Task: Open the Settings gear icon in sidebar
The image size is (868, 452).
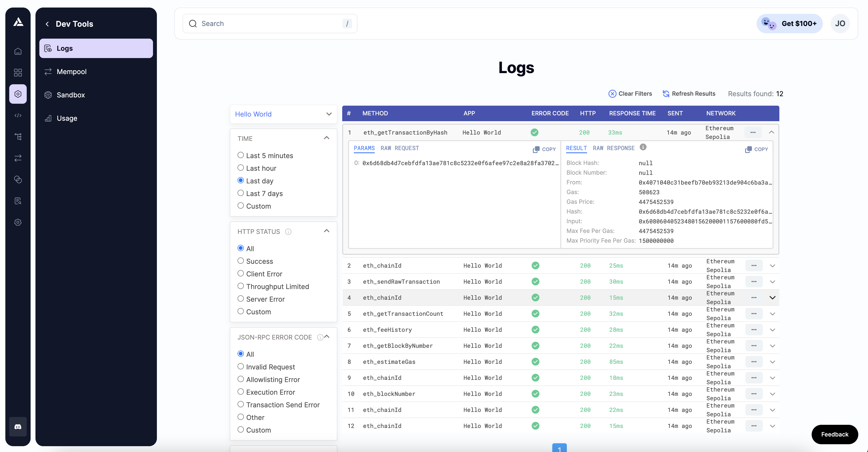Action: 18,222
